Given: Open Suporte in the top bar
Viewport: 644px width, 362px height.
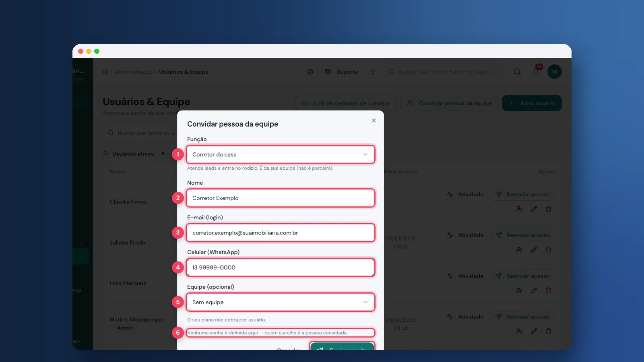Looking at the screenshot, I should tap(342, 72).
